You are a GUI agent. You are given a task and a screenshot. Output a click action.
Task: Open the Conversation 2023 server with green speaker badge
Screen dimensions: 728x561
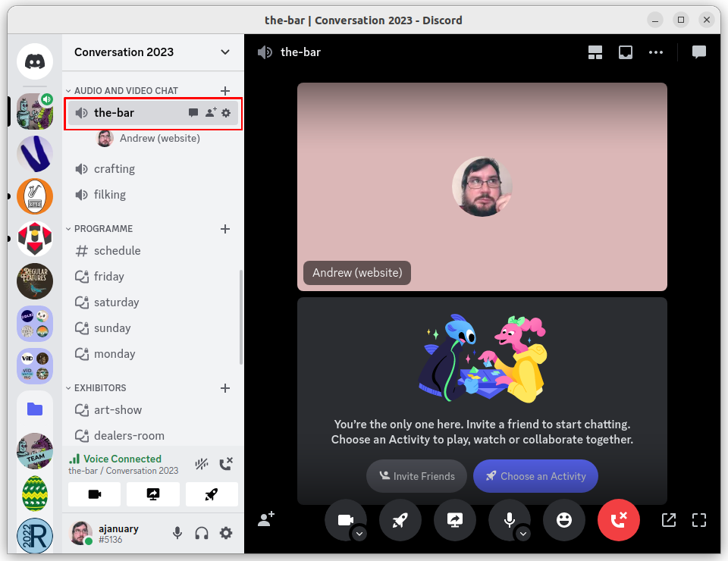[x=35, y=111]
